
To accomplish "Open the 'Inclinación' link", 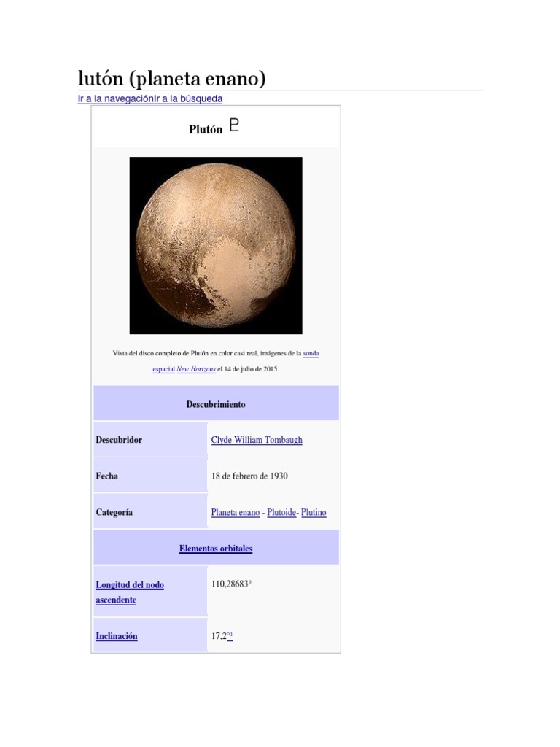I will (117, 636).
